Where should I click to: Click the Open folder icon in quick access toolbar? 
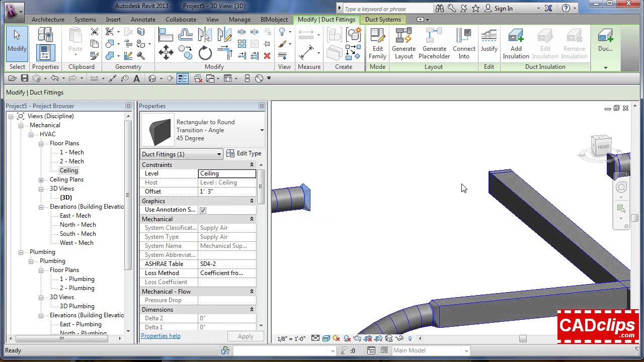coord(13,78)
